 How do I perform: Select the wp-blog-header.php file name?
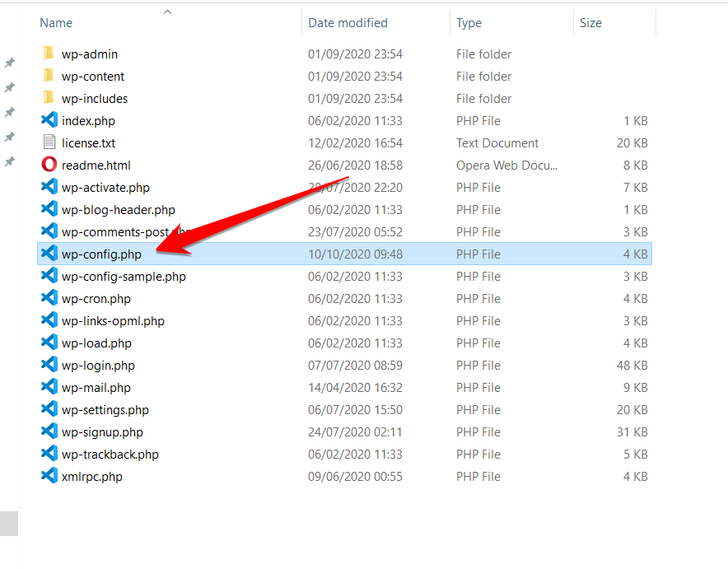tap(119, 210)
